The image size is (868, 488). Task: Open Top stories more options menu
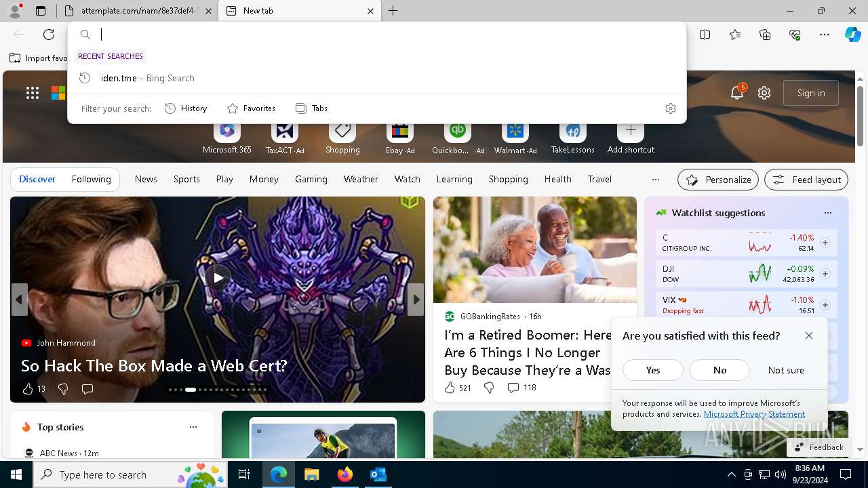click(193, 427)
